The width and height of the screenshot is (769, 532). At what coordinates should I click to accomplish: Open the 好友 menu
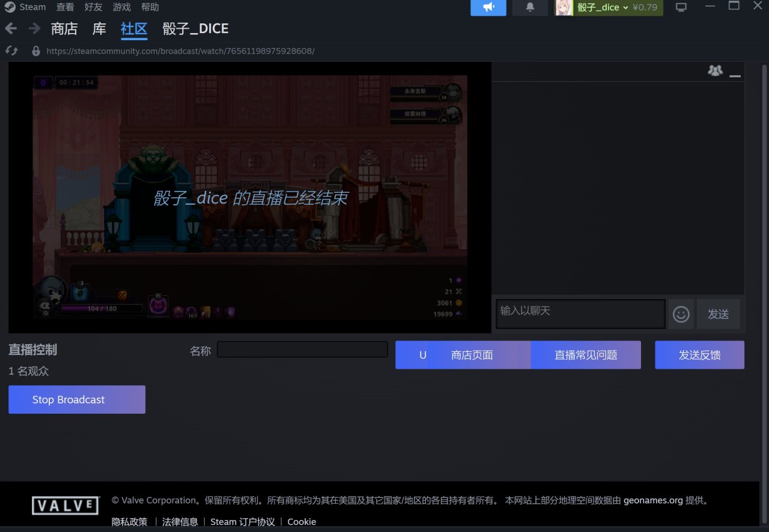coord(93,7)
